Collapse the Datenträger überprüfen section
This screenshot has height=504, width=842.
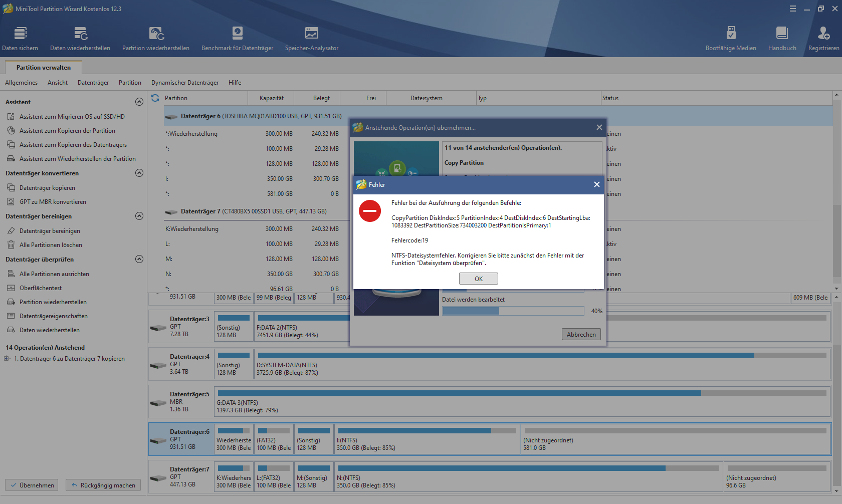(139, 259)
